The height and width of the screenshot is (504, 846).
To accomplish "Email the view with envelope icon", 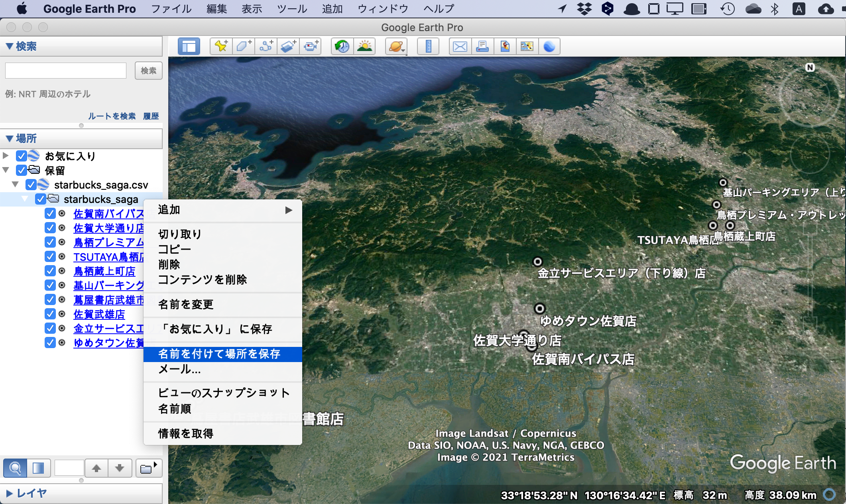I will (x=460, y=47).
